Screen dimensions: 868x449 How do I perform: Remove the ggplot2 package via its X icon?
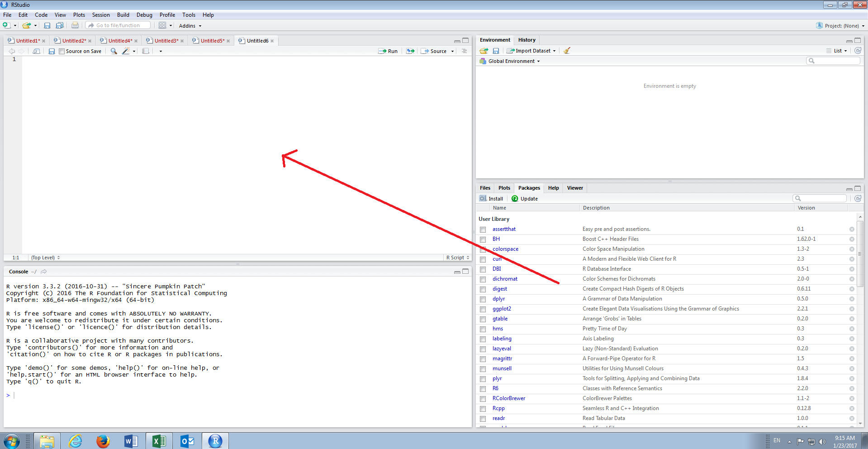click(x=852, y=309)
